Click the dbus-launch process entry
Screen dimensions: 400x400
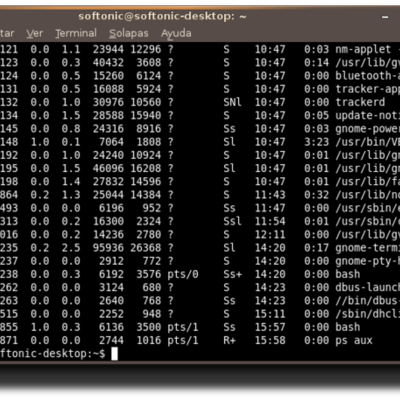pos(367,288)
